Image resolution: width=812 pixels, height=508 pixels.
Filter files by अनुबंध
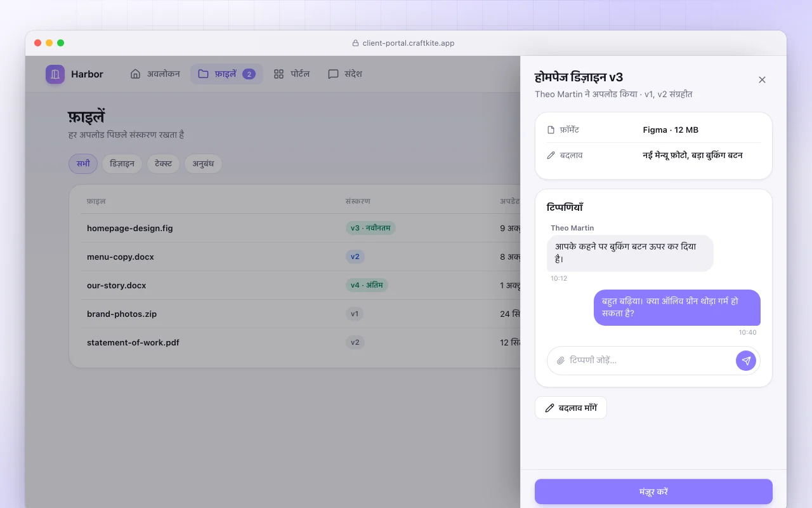pos(203,164)
